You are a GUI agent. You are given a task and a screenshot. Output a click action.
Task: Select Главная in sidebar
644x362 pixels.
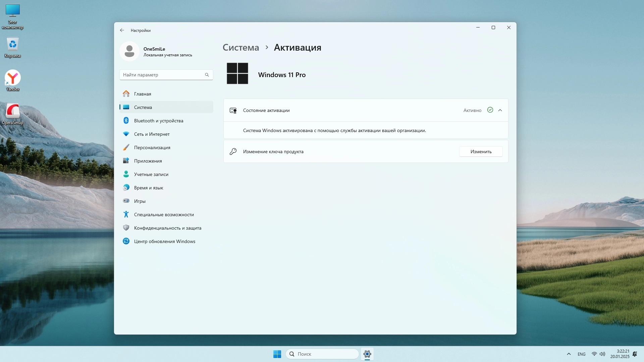click(x=143, y=94)
